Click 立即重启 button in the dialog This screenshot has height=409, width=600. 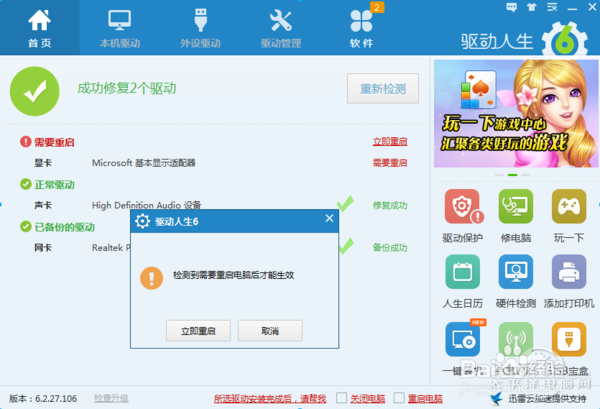(x=198, y=331)
